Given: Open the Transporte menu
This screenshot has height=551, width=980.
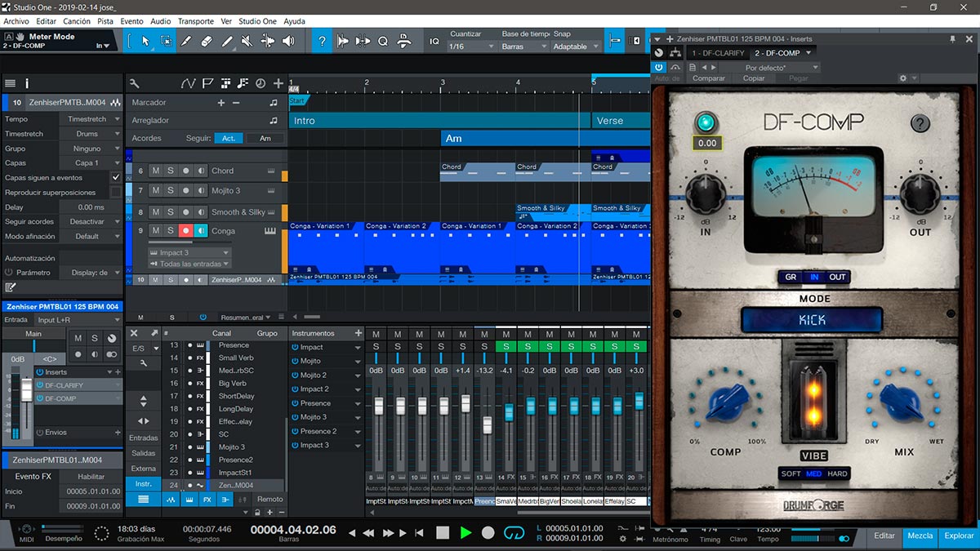Looking at the screenshot, I should click(195, 21).
